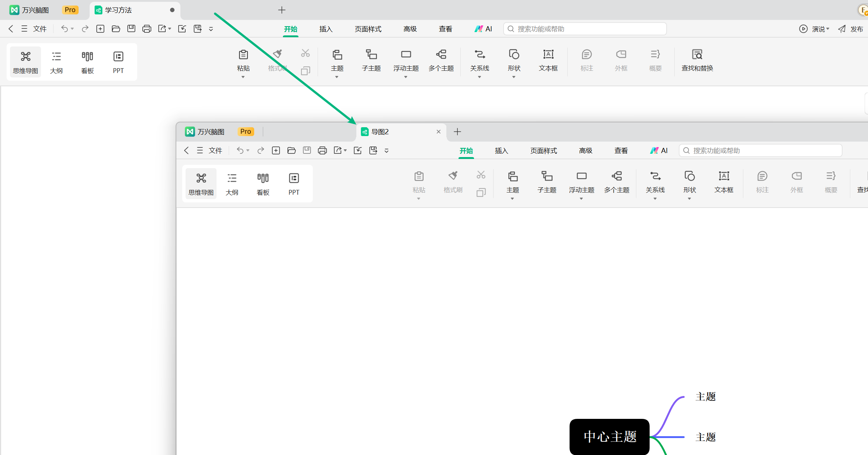Expand Shape dropdown arrow in front window
Image resolution: width=868 pixels, height=455 pixels.
tap(689, 199)
